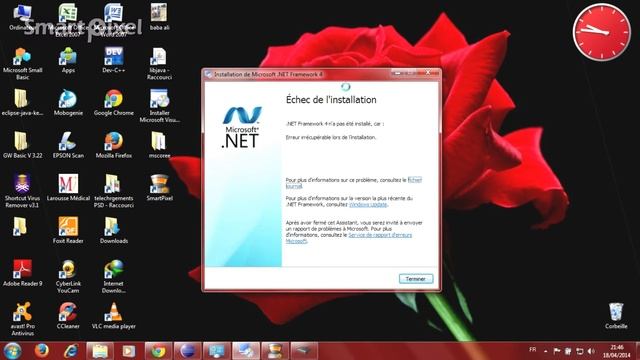Launch Adobe Reader 9 icon
The height and width of the screenshot is (360, 640).
pos(22,273)
